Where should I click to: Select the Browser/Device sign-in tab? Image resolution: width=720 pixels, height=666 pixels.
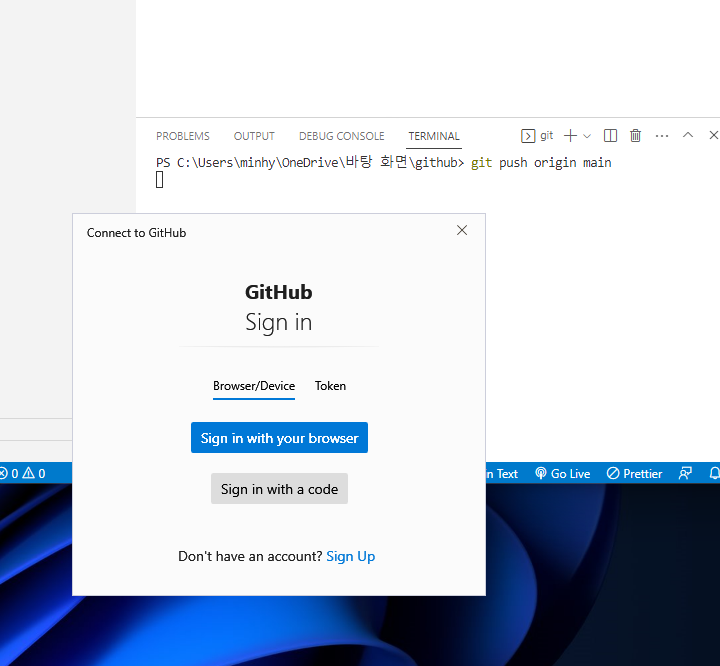coord(254,386)
